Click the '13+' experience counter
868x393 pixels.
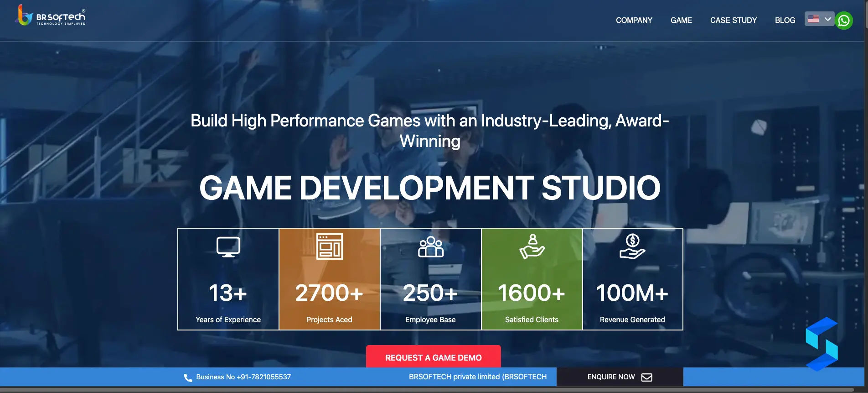[228, 293]
